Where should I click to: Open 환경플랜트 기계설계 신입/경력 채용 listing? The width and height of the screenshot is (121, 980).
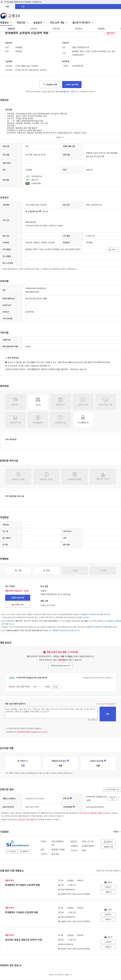pos(21,912)
